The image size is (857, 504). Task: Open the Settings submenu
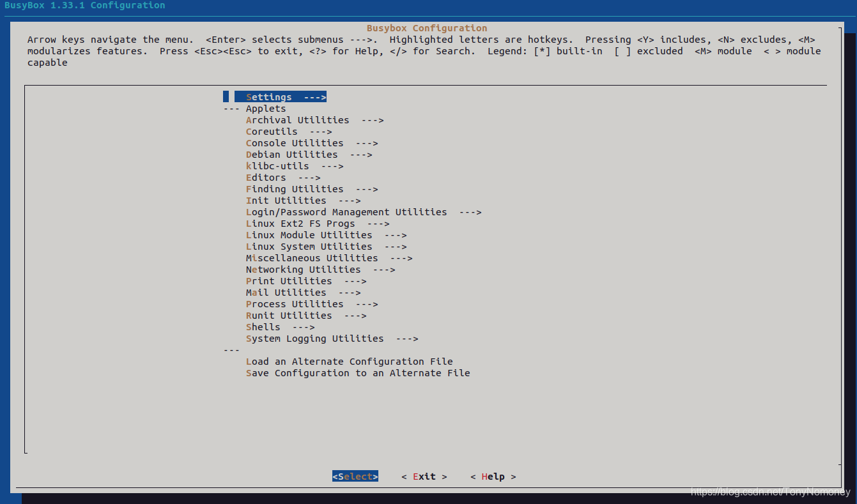click(268, 96)
